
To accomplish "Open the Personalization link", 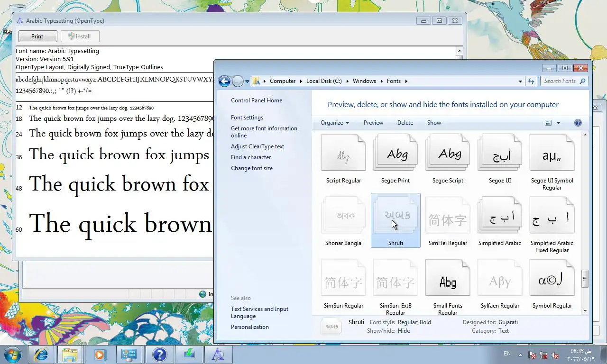I will 250,327.
